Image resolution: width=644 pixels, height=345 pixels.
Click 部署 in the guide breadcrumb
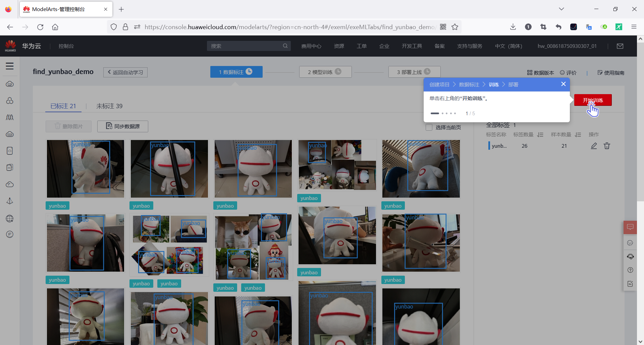[513, 85]
